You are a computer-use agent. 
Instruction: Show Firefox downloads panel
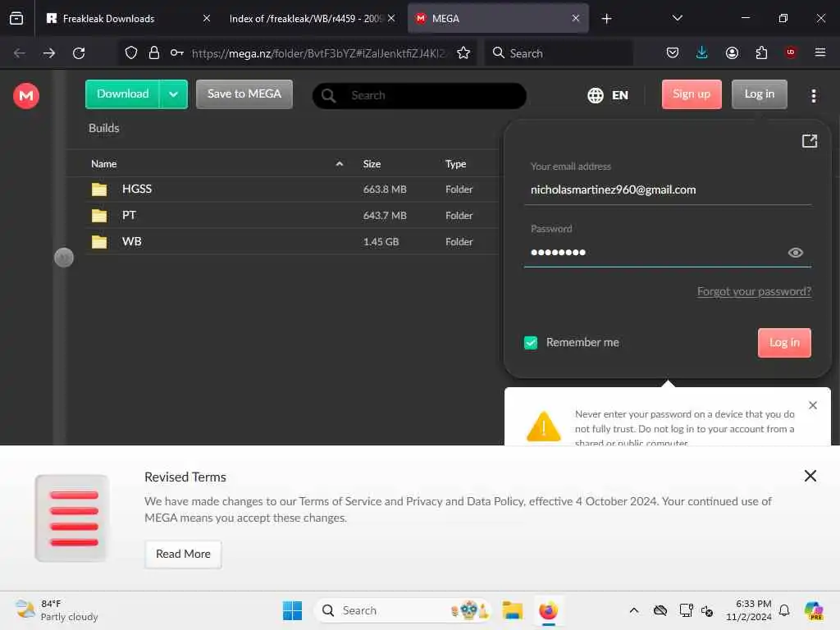click(x=702, y=52)
